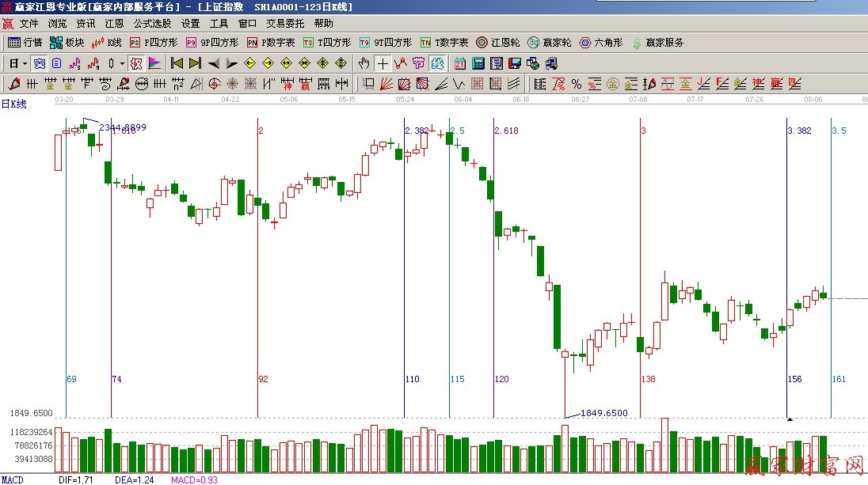This screenshot has width=868, height=485.
Task: Expand the 日 period dropdown arrow
Action: (x=25, y=63)
